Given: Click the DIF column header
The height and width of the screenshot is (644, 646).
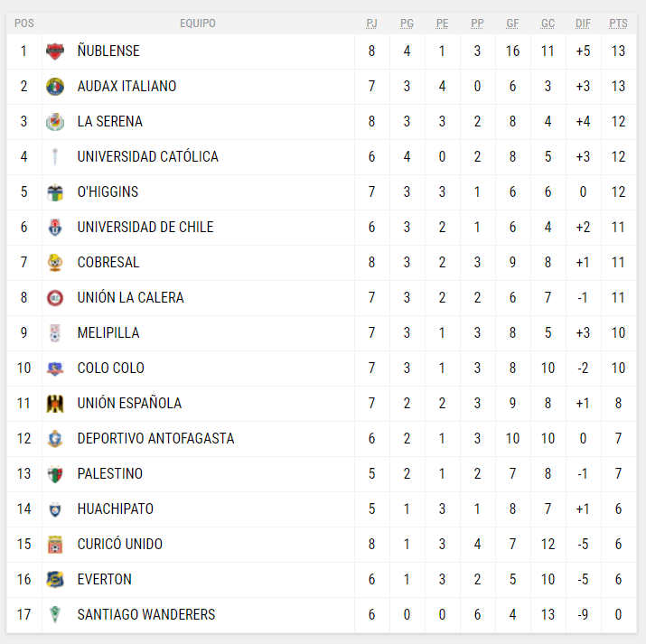Looking at the screenshot, I should pos(583,23).
